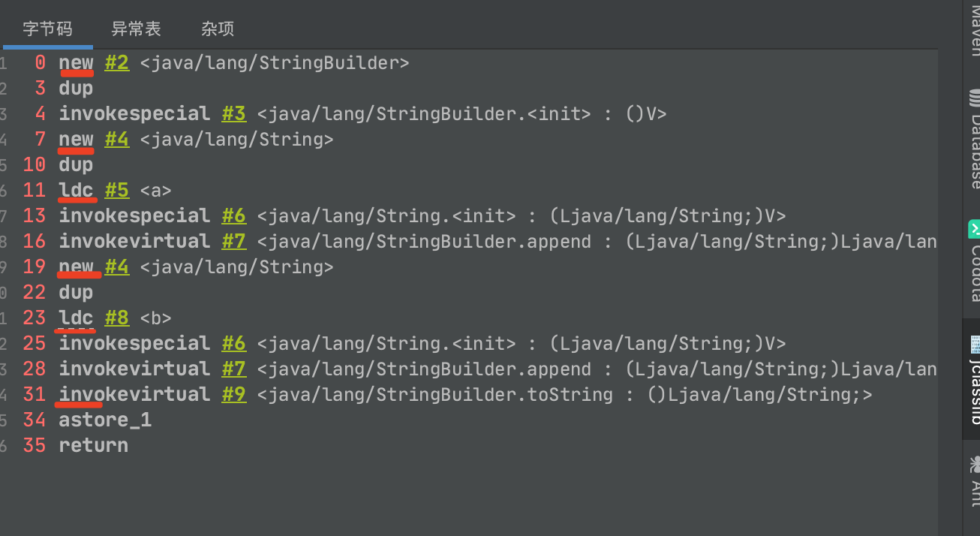Click link #6 on the offset 25 line

click(234, 344)
